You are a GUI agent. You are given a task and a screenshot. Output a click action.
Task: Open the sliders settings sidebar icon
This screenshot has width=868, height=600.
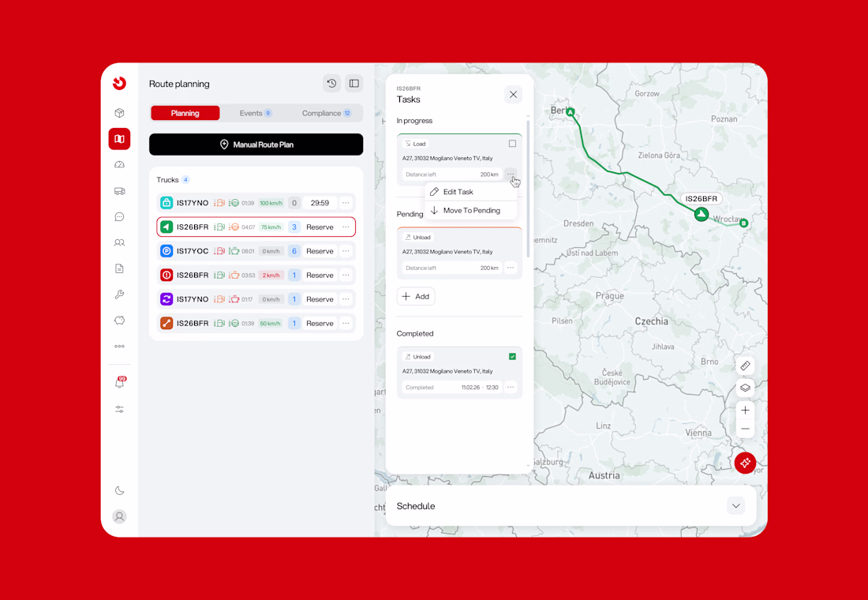coord(119,410)
